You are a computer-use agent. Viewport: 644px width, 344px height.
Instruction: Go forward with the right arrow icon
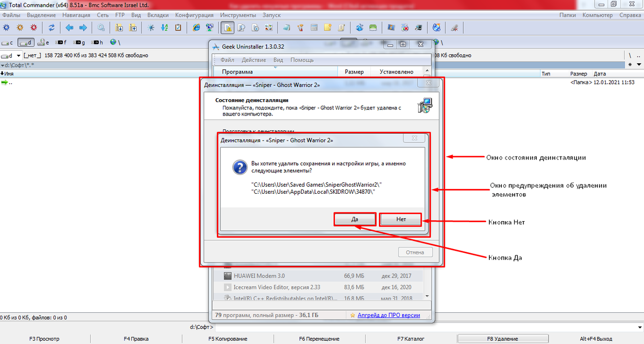coord(83,27)
